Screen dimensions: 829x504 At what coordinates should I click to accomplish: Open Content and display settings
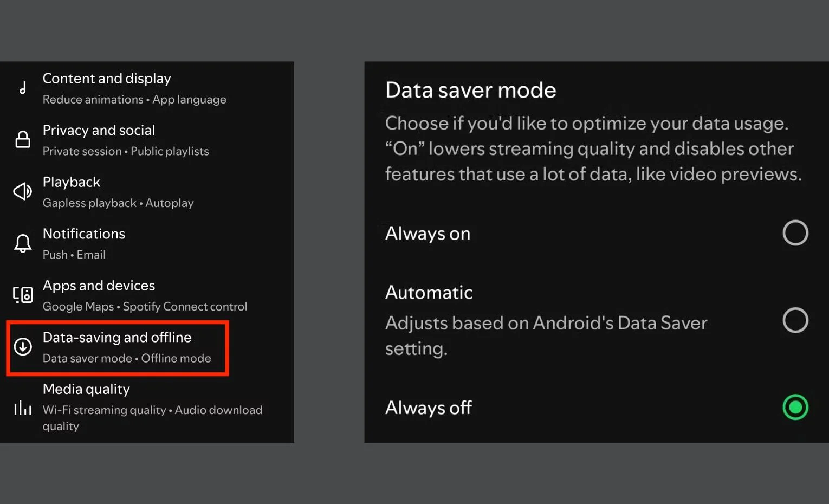point(147,88)
